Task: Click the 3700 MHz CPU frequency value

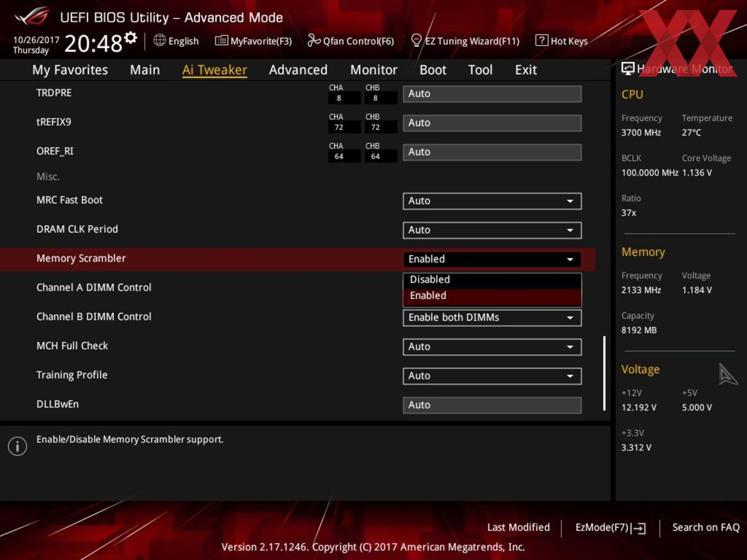Action: click(x=641, y=132)
